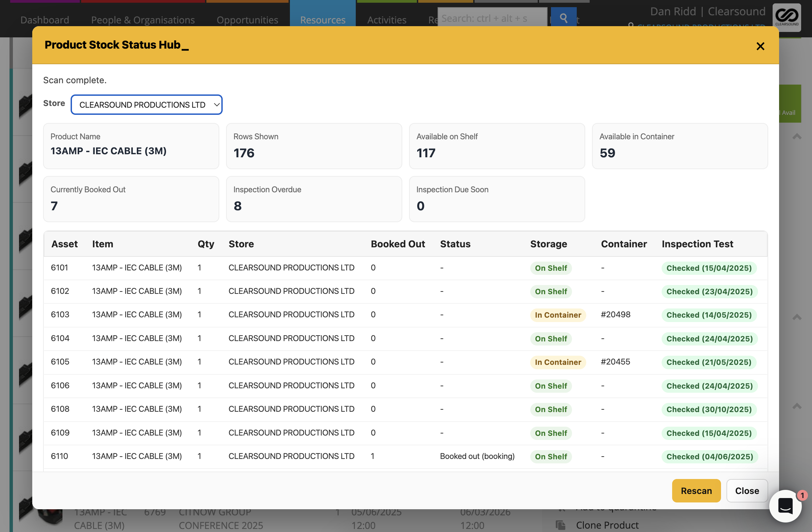Viewport: 812px width, 532px height.
Task: Click the In Container badge for asset 6103
Action: pos(557,315)
